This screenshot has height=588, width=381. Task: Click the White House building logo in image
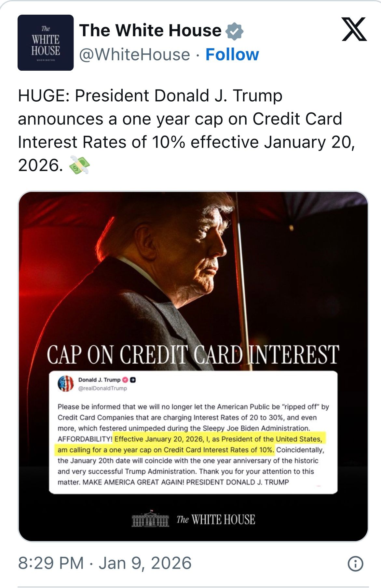tap(150, 519)
